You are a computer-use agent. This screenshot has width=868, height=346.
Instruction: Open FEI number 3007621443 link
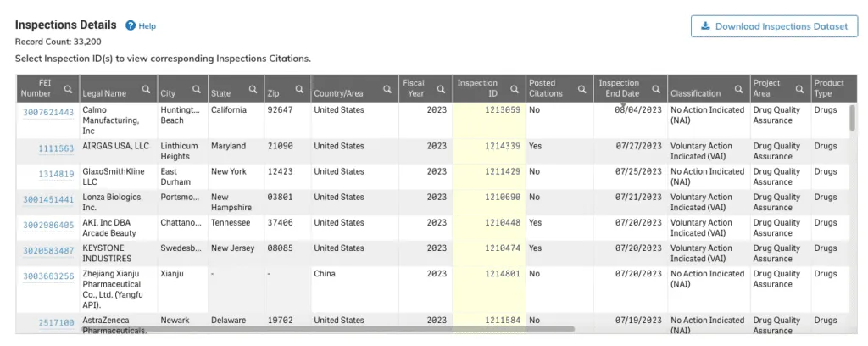coord(48,113)
